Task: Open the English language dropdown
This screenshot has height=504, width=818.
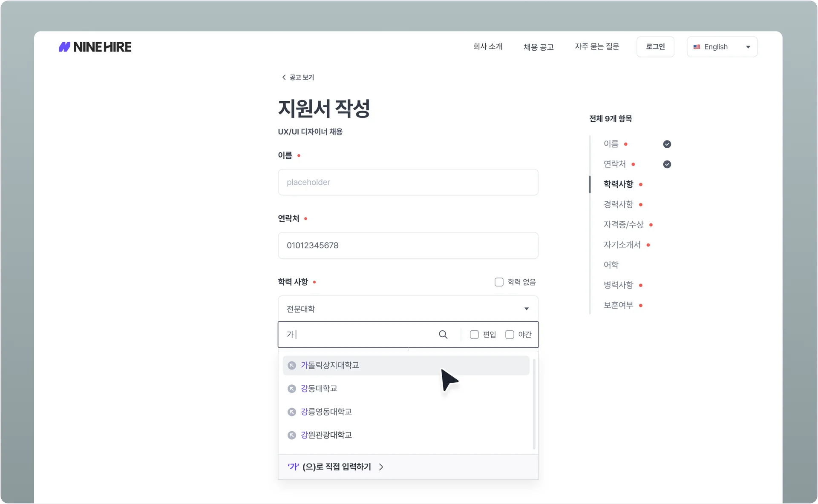Action: click(x=722, y=47)
